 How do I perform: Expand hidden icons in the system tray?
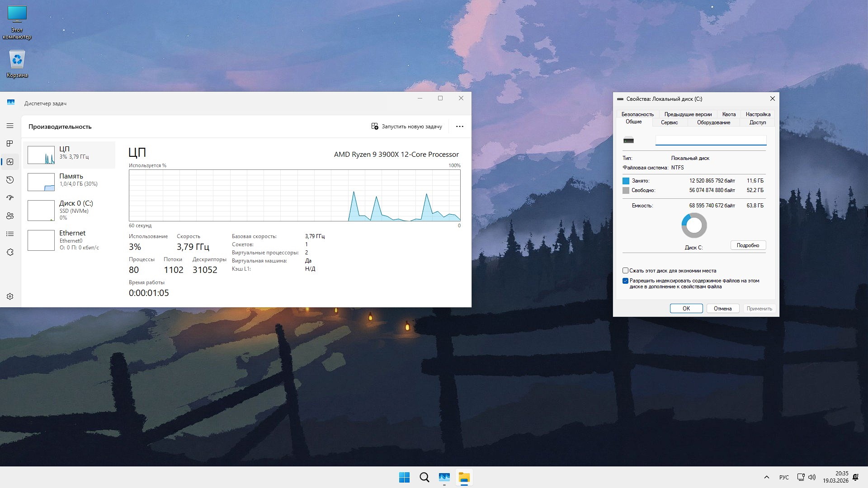click(767, 477)
